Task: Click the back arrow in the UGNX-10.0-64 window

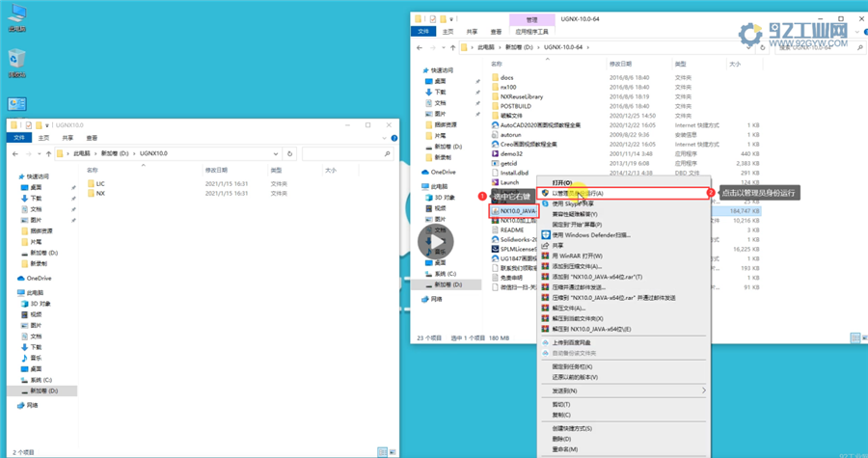Action: coord(420,47)
